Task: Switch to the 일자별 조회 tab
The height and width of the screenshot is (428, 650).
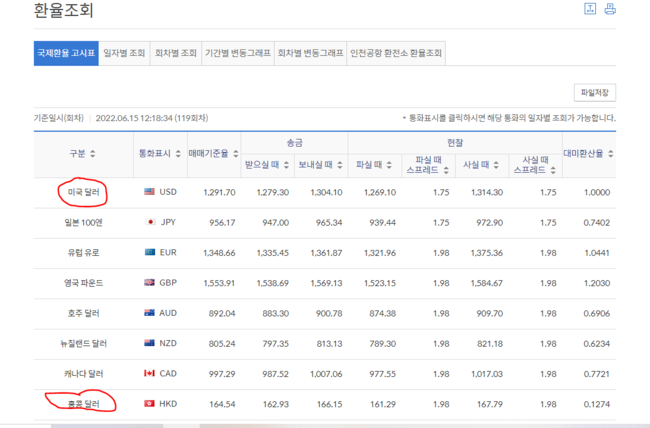Action: (x=124, y=52)
